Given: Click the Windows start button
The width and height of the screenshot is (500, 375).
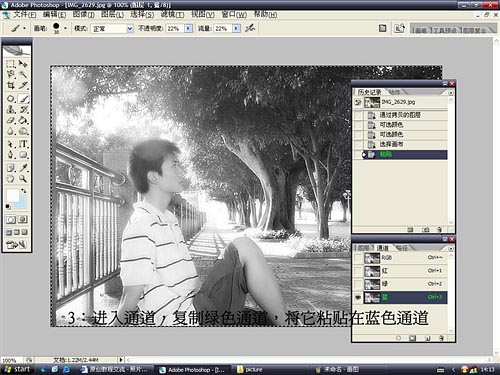Looking at the screenshot, I should (17, 369).
